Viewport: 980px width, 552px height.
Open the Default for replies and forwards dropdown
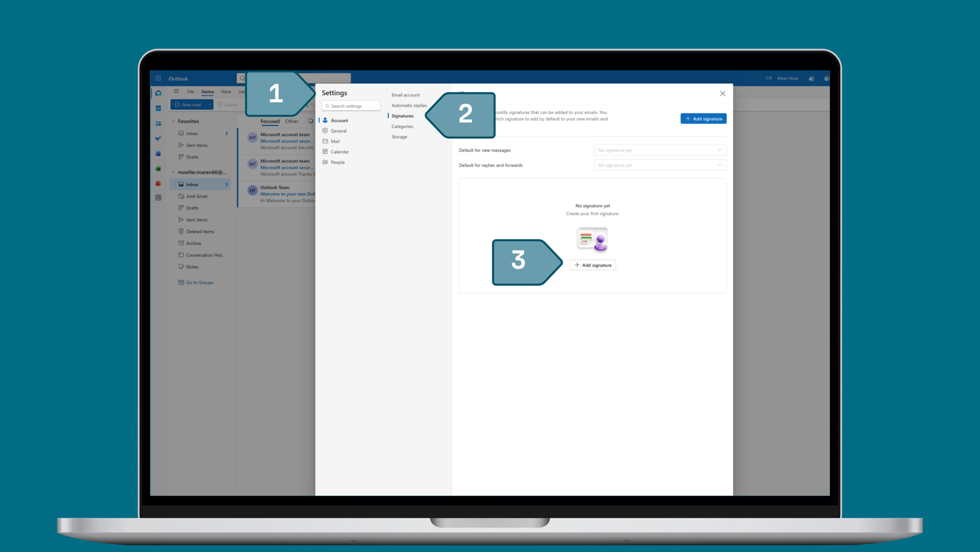coord(659,165)
